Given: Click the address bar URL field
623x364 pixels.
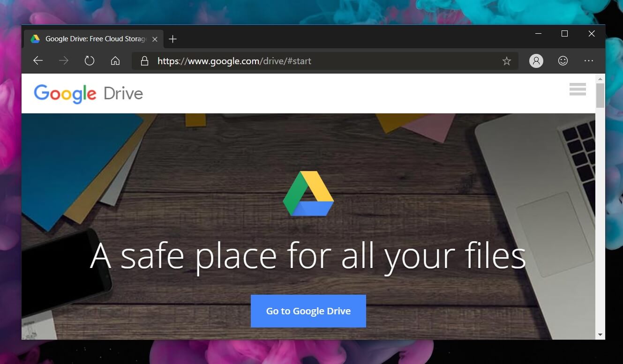Looking at the screenshot, I should tap(325, 61).
